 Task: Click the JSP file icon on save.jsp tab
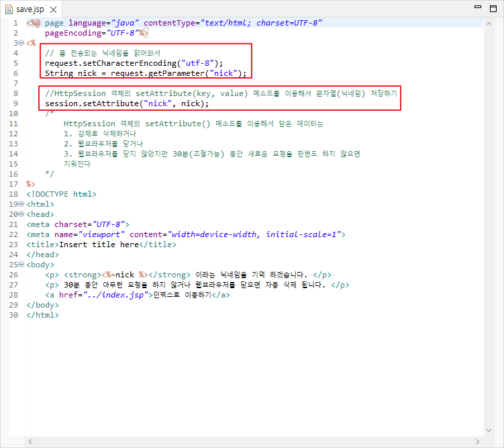point(9,9)
